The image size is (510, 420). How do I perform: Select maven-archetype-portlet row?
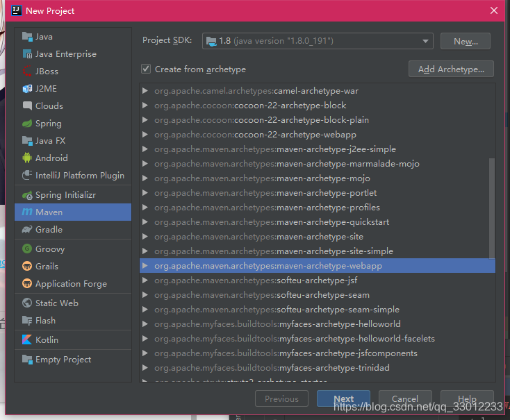pyautogui.click(x=318, y=193)
